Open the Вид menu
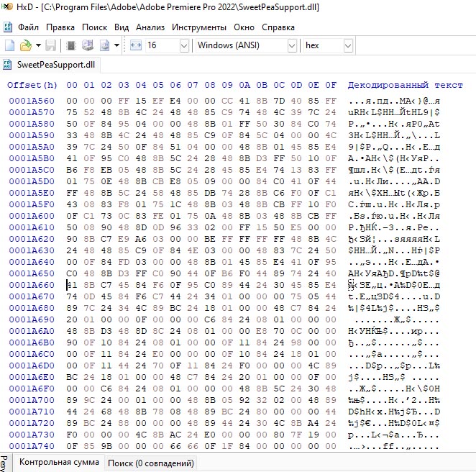Image resolution: width=476 pixels, height=472 pixels. pos(122,27)
